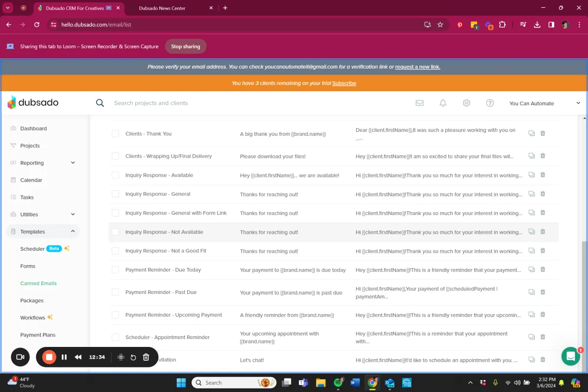Delete Inquiry Response - Available template
Viewport: 588px width, 392px height.
[x=543, y=175]
